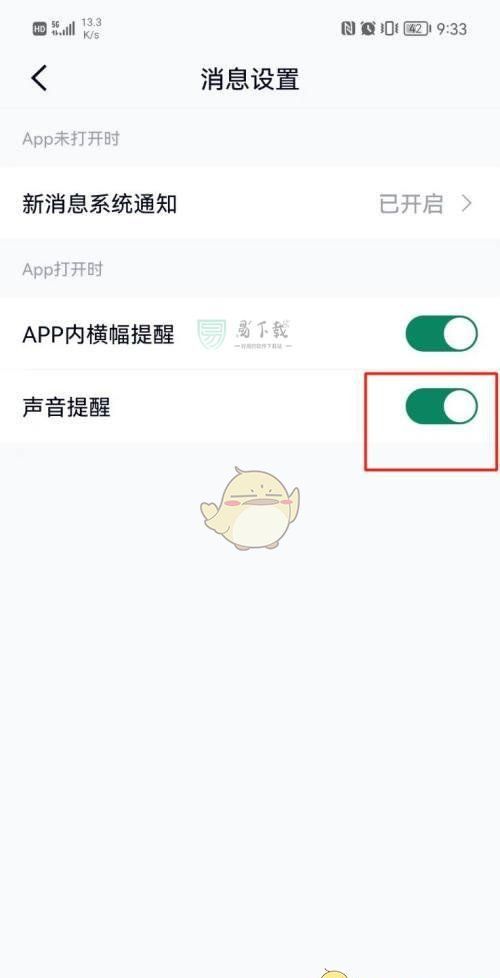This screenshot has width=500, height=978.
Task: Tap the vibrate mode status icon
Action: 388,29
